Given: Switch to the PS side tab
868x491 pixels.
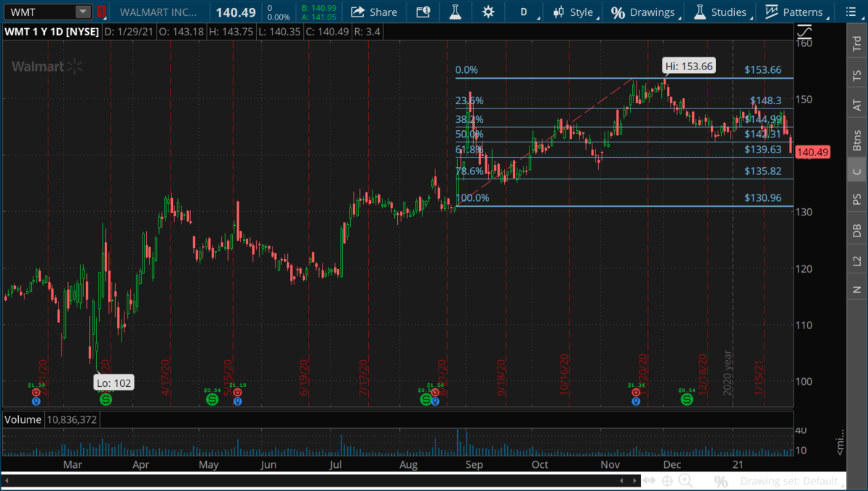Looking at the screenshot, I should (x=857, y=199).
